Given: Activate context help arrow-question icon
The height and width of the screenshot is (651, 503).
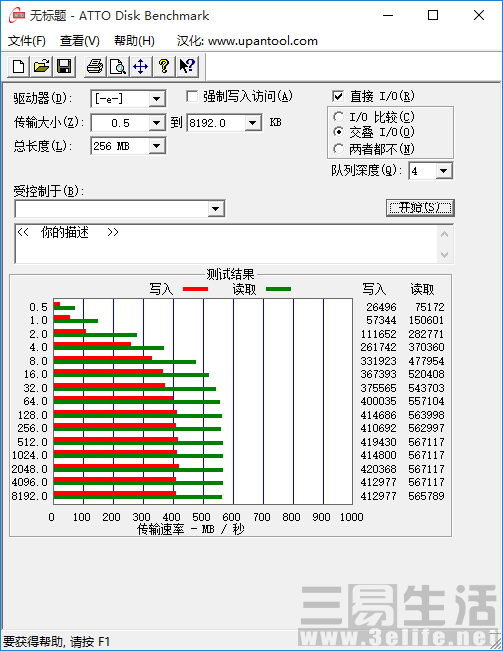Looking at the screenshot, I should [x=187, y=66].
